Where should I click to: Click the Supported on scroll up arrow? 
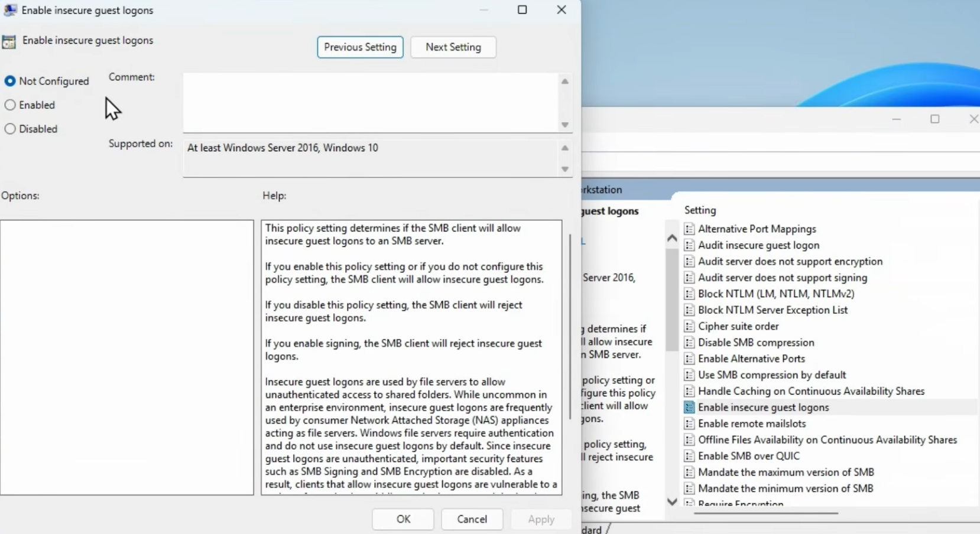point(565,148)
